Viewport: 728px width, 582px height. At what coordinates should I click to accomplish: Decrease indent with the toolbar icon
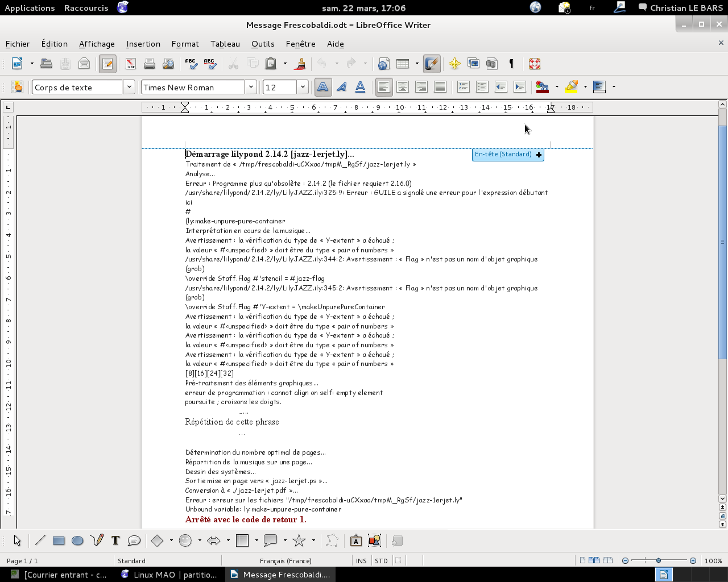click(501, 87)
